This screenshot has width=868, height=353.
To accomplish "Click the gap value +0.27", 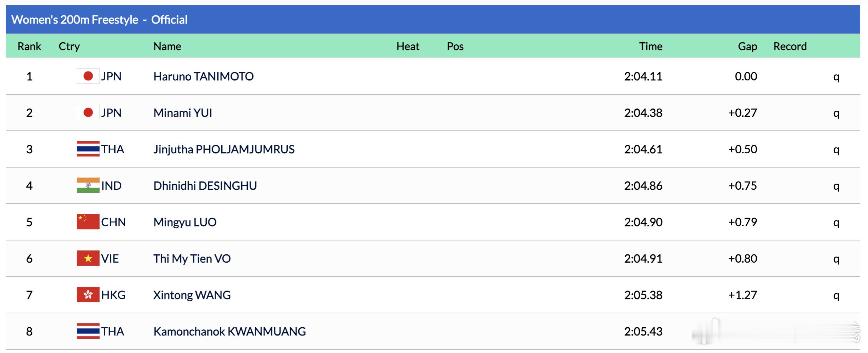I will tap(743, 113).
